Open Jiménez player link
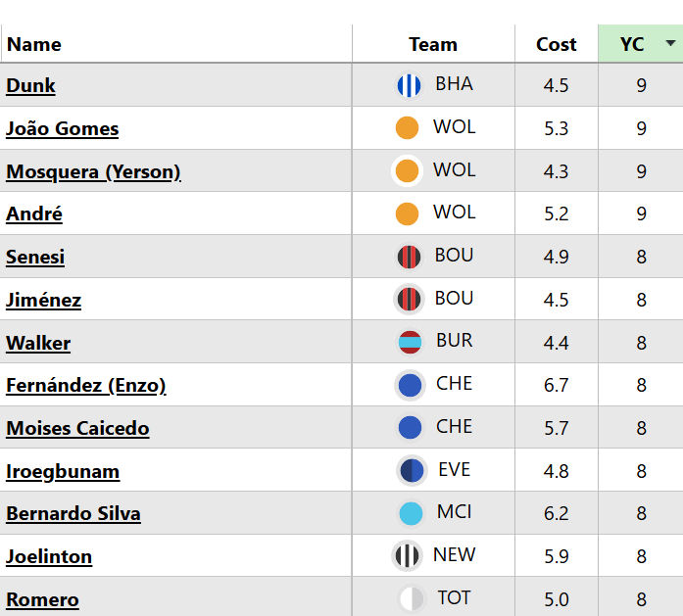Screen dimensions: 683x616 pyautogui.click(x=43, y=300)
